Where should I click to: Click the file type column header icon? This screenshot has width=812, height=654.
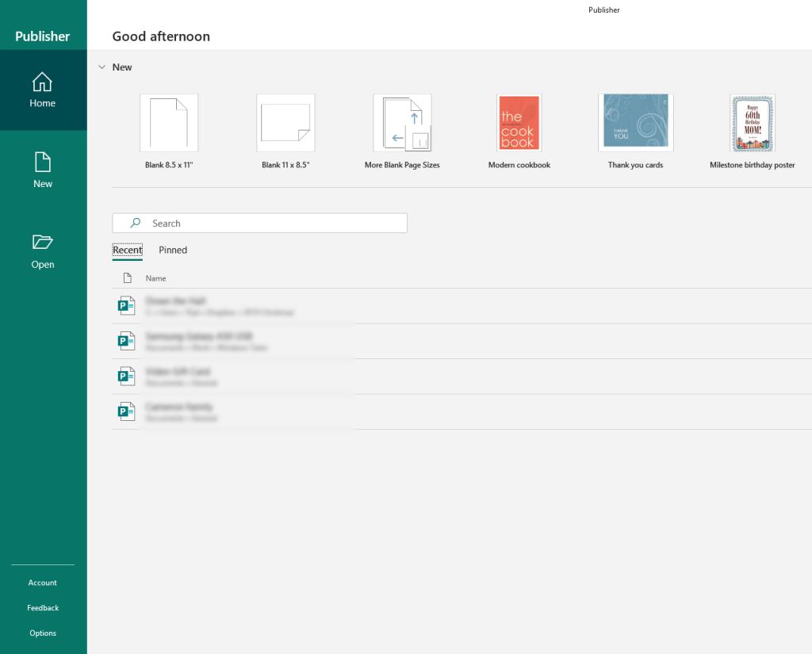[x=127, y=278]
